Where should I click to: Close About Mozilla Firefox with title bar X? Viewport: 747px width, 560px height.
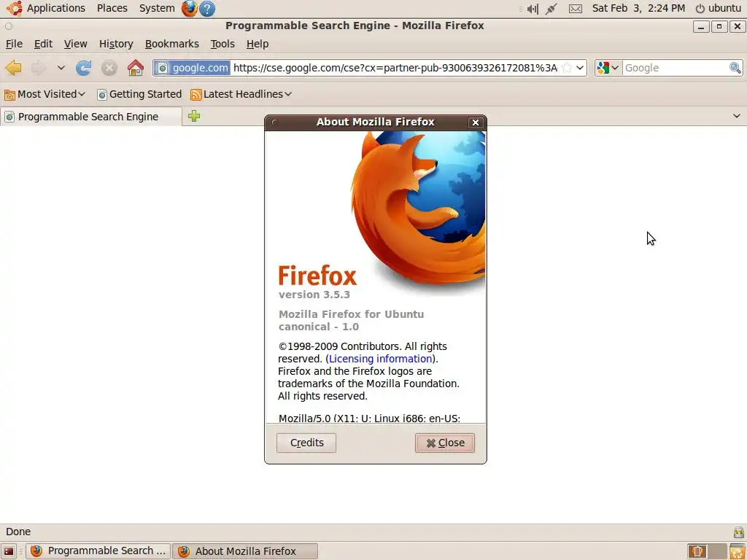pos(475,122)
